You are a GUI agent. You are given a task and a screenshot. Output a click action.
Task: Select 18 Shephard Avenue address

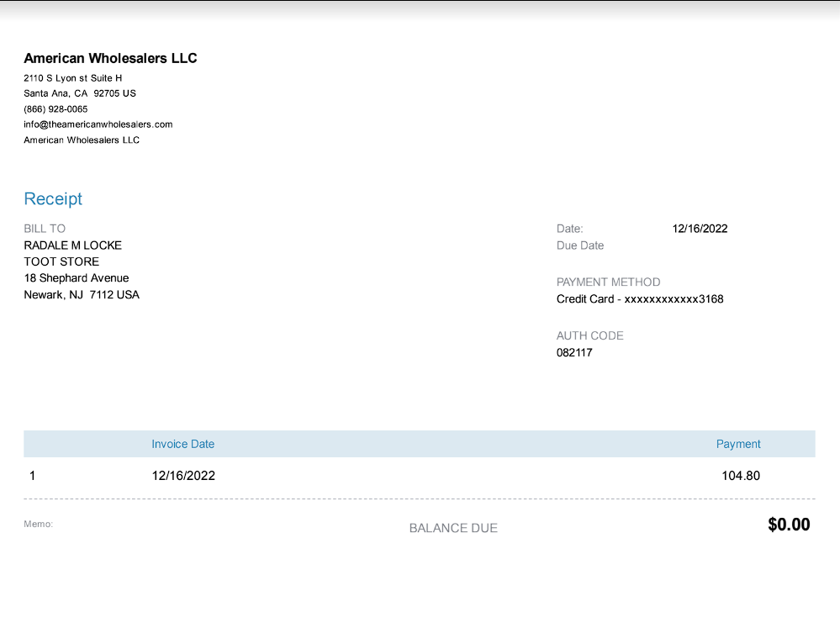(x=77, y=278)
